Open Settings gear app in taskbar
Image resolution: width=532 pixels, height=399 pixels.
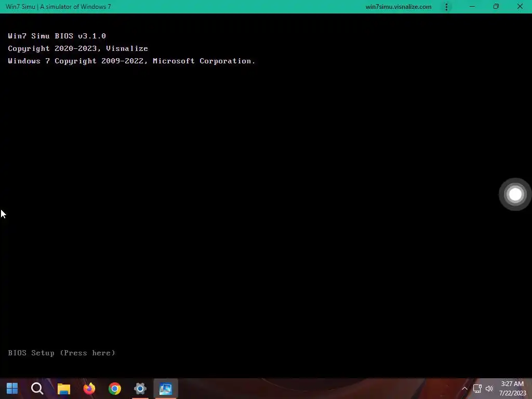tap(140, 389)
